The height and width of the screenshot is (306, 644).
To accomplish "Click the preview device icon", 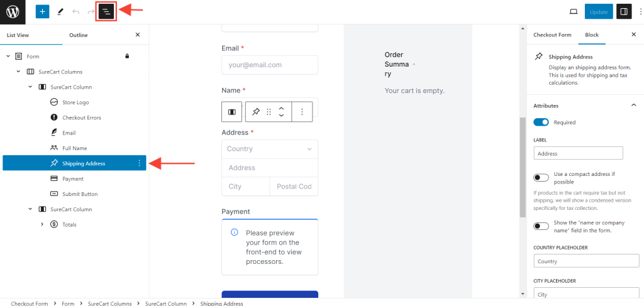I will point(573,12).
